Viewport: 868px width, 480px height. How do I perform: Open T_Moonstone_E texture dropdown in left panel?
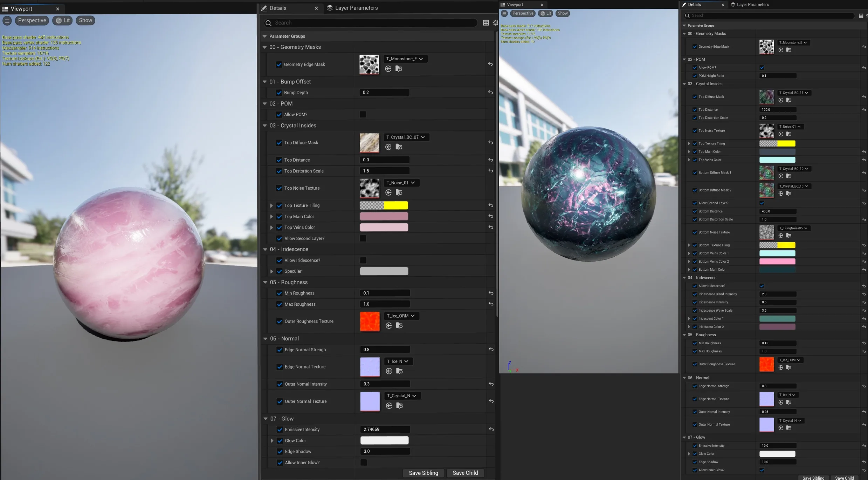[405, 59]
